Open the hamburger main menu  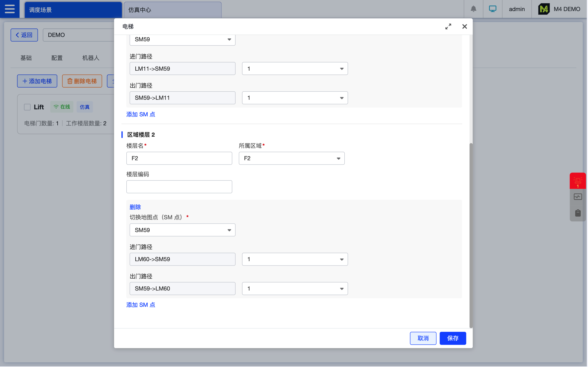[10, 9]
